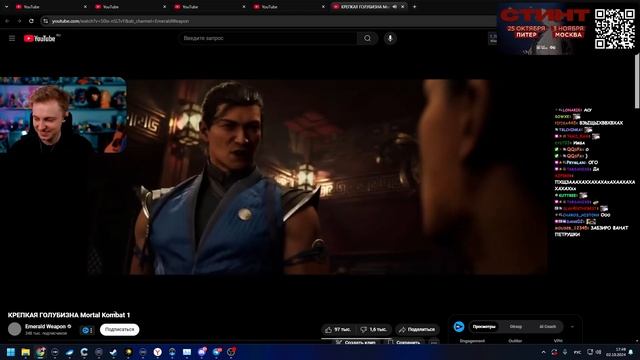
Task: Show hidden system tray icons
Action: (543, 352)
